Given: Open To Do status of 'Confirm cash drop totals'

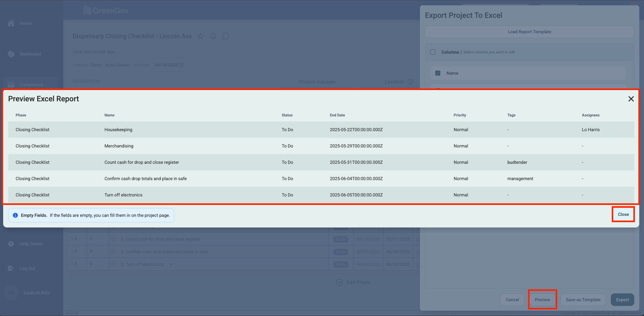Looking at the screenshot, I should click(341, 252).
